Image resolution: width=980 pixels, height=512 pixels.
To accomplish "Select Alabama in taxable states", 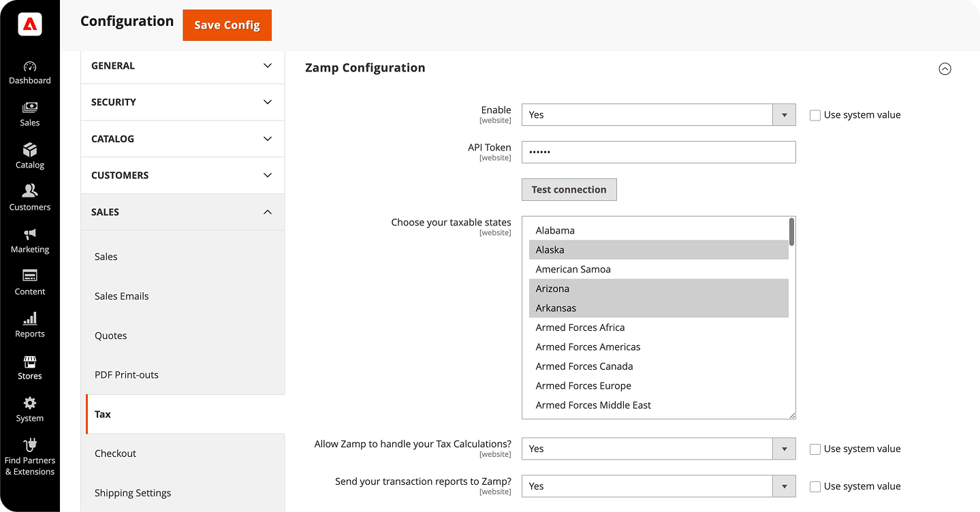I will (x=659, y=231).
